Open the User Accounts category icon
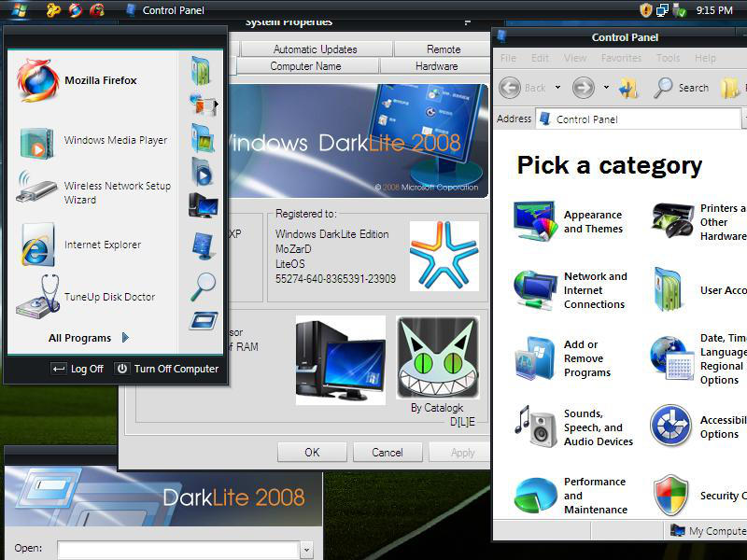747x560 pixels. [669, 289]
